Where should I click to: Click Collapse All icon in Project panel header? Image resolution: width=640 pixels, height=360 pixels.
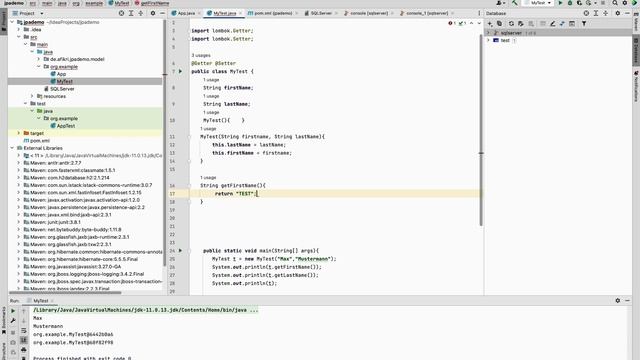pyautogui.click(x=141, y=13)
